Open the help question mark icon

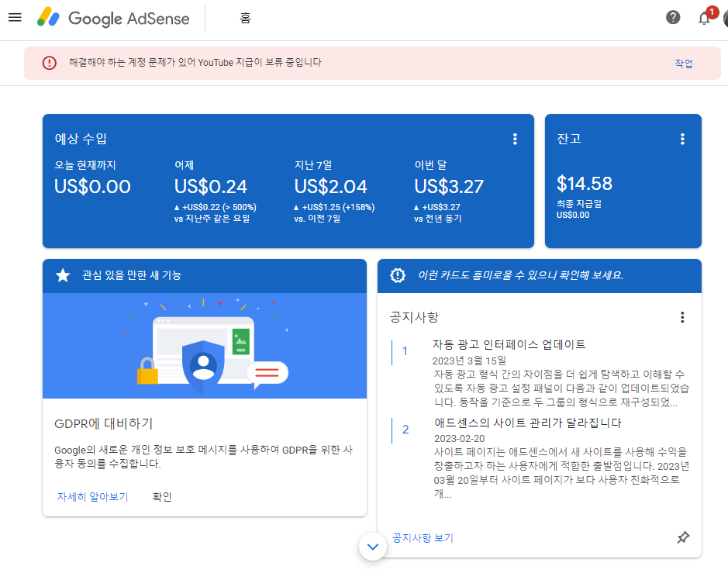673,18
